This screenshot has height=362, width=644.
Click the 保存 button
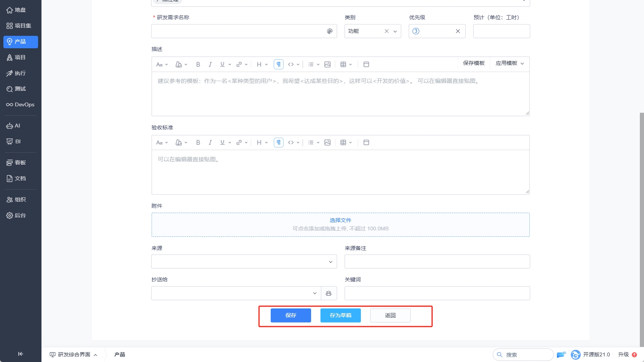point(291,316)
